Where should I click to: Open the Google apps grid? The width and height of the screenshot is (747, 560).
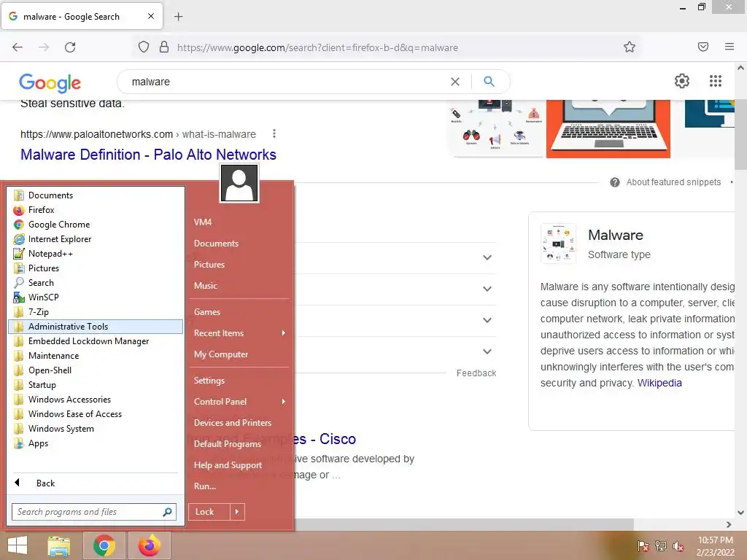[716, 81]
